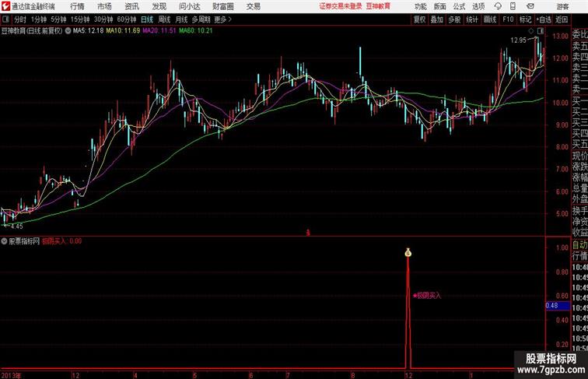Screen dimensions: 588x379
Task: Click the 返回 back button
Action: coord(562,19)
